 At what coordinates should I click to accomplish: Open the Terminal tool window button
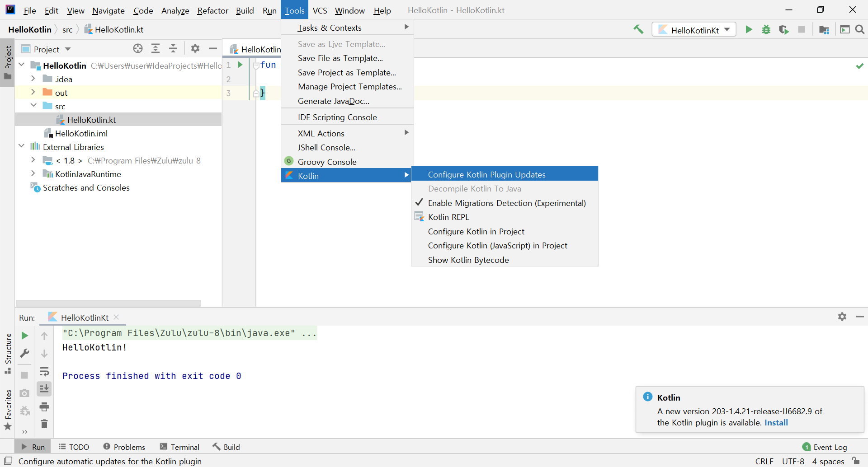(x=179, y=447)
